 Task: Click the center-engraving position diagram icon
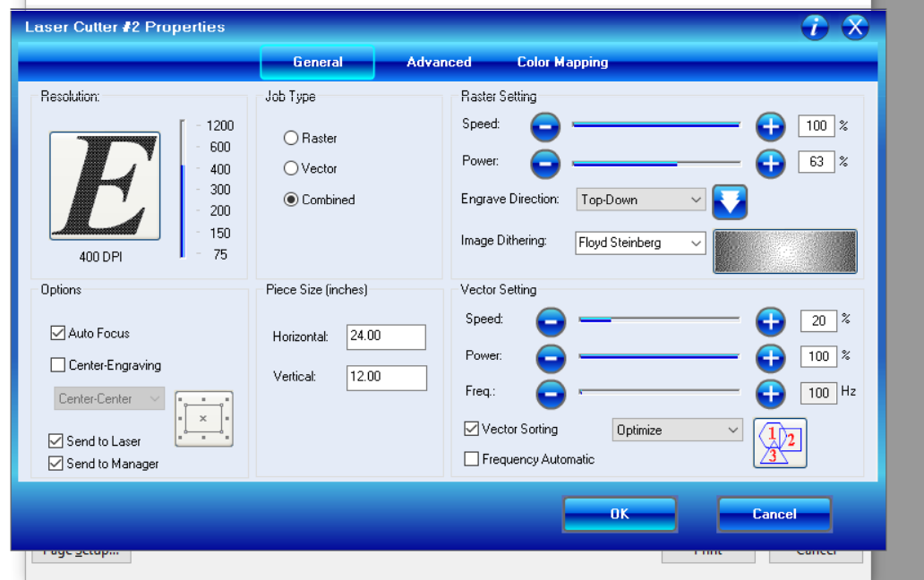point(204,419)
